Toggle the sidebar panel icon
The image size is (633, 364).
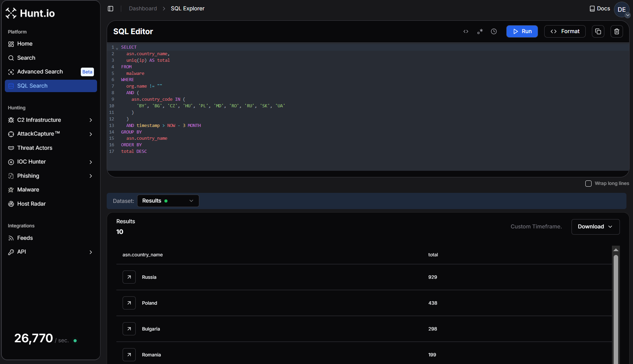pos(111,9)
